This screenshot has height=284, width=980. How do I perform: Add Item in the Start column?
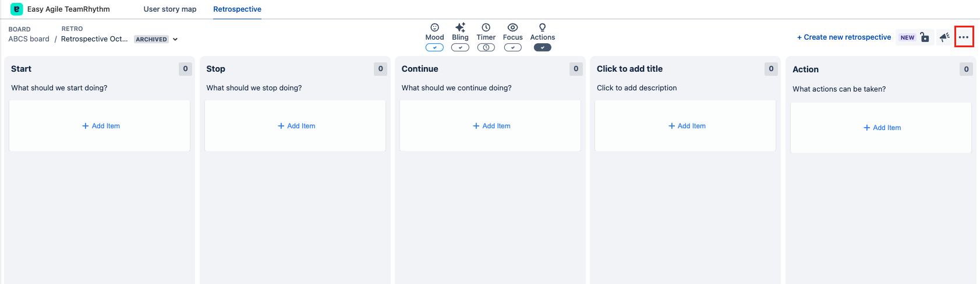point(101,126)
